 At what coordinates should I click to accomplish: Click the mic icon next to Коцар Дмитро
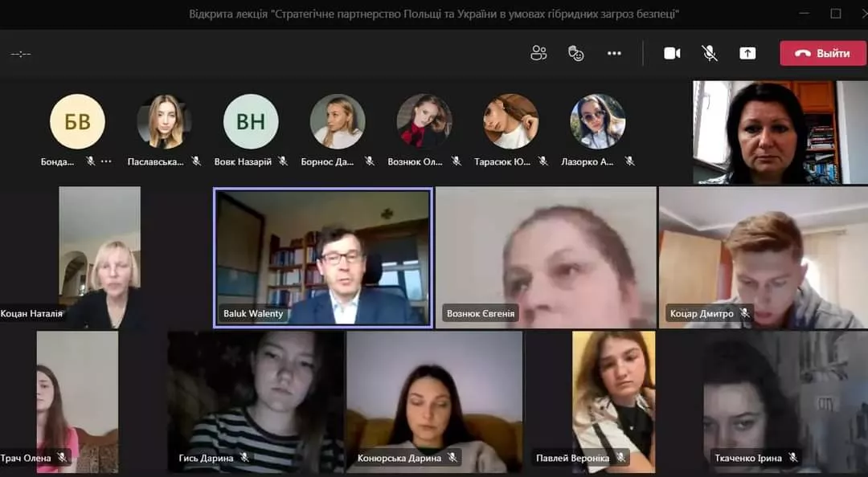coord(744,313)
